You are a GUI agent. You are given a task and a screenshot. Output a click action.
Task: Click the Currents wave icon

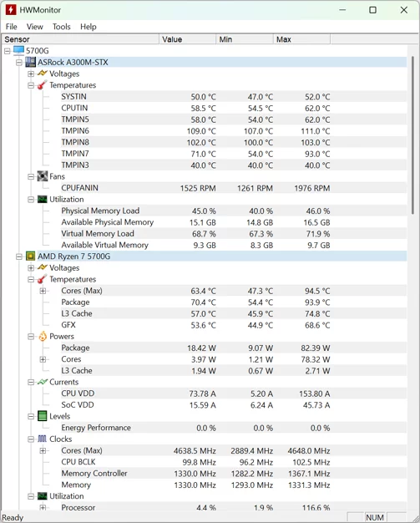pos(43,382)
